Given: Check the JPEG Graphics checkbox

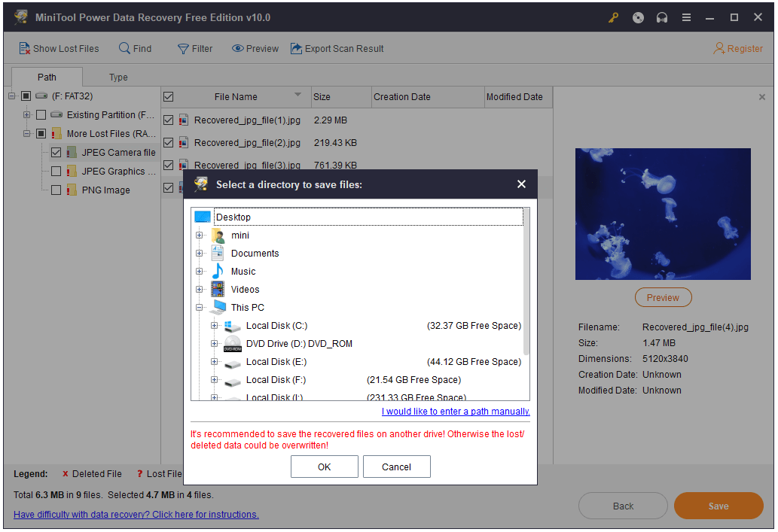Looking at the screenshot, I should click(56, 172).
